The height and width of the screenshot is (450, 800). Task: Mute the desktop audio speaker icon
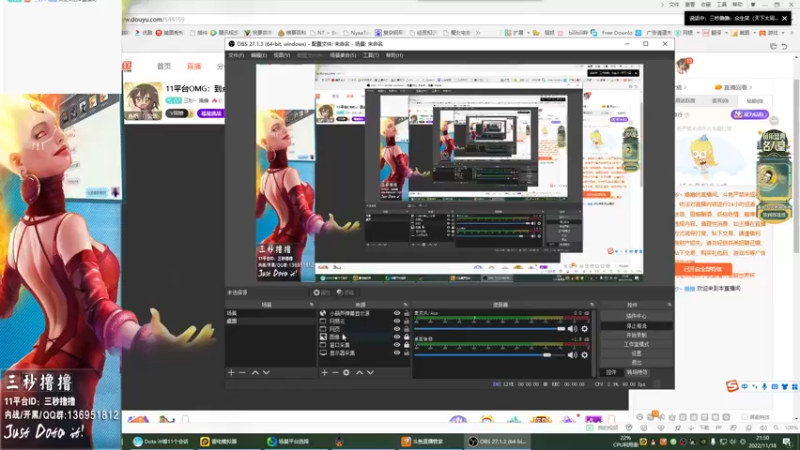point(572,355)
